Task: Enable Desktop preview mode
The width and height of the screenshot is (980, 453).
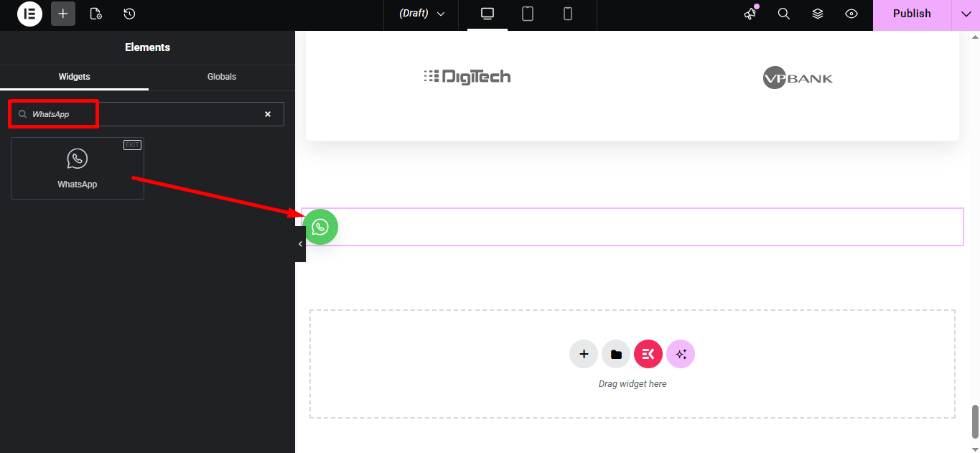Action: pyautogui.click(x=487, y=14)
